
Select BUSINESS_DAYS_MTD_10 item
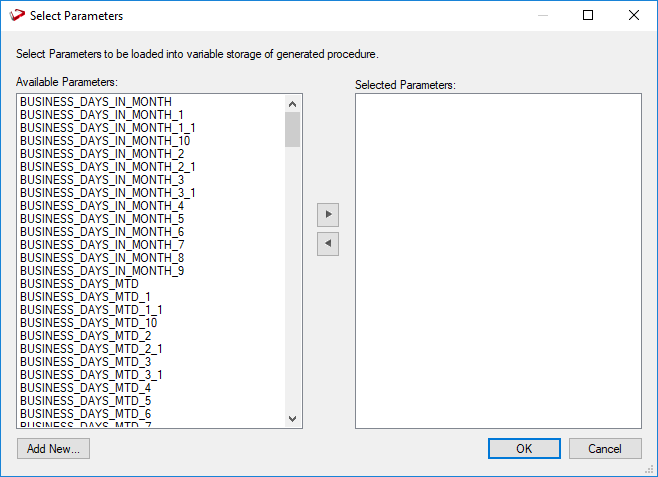click(x=88, y=323)
